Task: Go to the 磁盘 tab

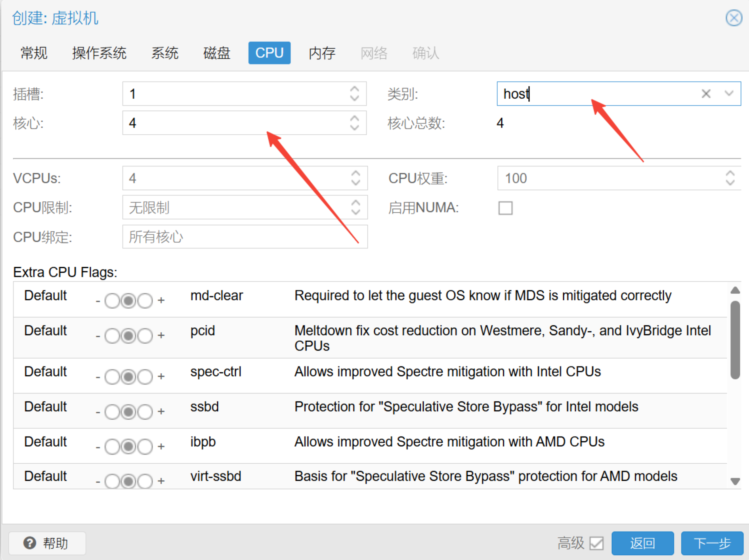Action: click(x=217, y=53)
